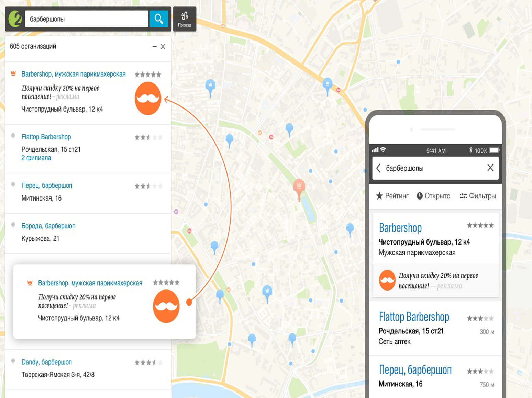Tap the back arrow in mobile search
The width and height of the screenshot is (532, 398).
coord(378,168)
